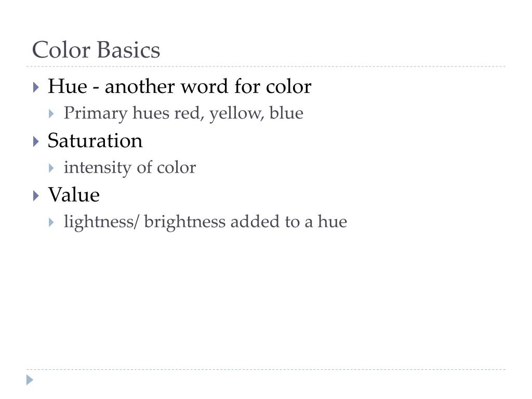This screenshot has height=399, width=532.
Task: Click the word 'brightness' in the last line
Action: click(185, 222)
